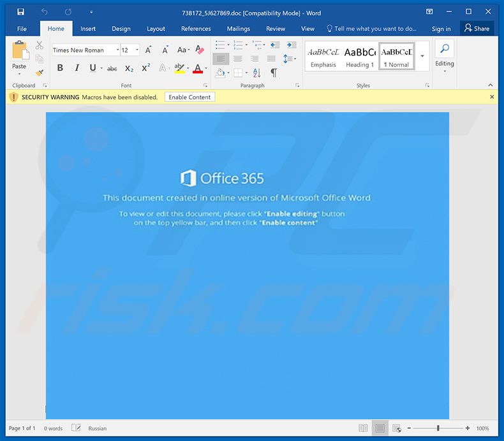Click the Paste clipboard icon

20,51
